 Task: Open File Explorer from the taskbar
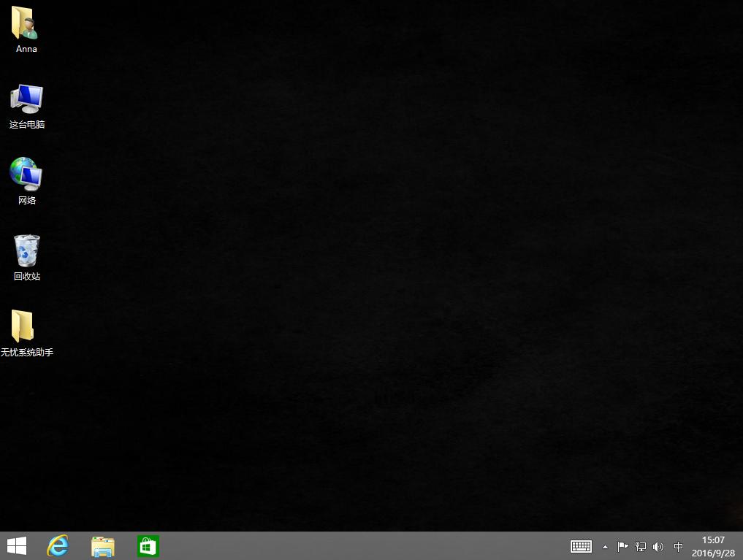[x=103, y=545]
